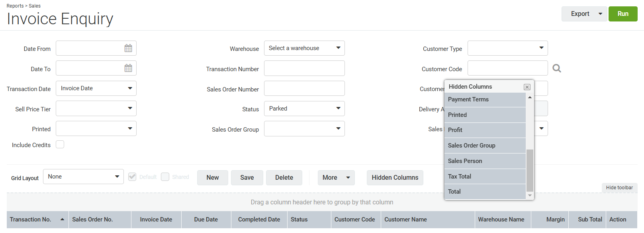Screen dimensions: 644x233
Task: Tick the Include Credits checkbox
Action: 60,144
